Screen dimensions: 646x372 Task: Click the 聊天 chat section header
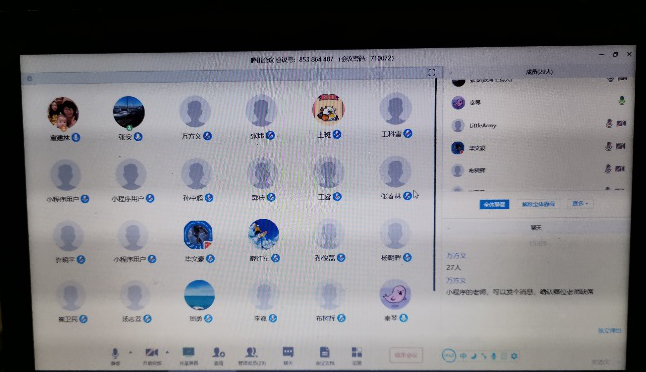point(536,227)
